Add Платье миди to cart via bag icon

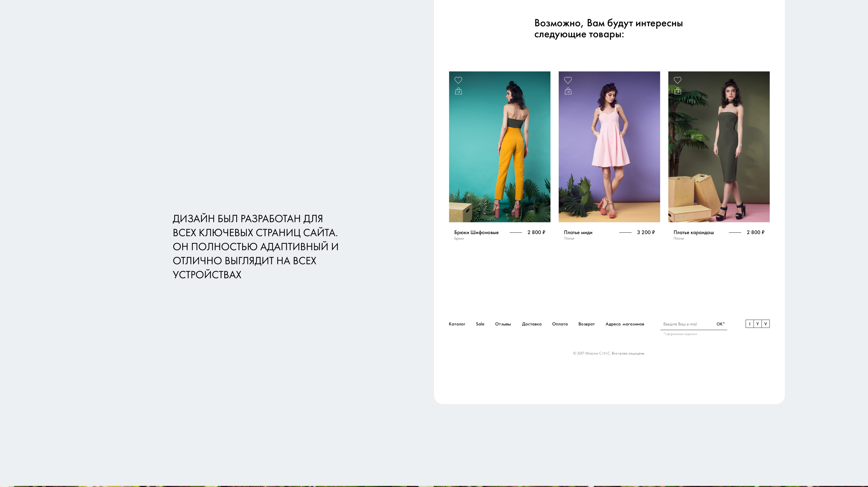(x=568, y=91)
